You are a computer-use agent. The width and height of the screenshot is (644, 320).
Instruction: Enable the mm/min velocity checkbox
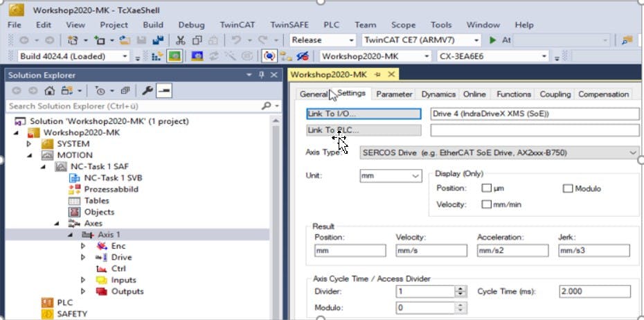point(486,204)
